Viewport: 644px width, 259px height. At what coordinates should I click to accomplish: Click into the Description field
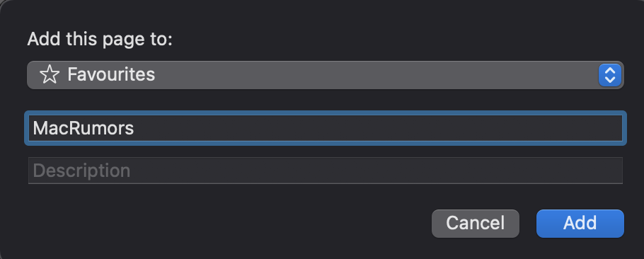pyautogui.click(x=326, y=171)
